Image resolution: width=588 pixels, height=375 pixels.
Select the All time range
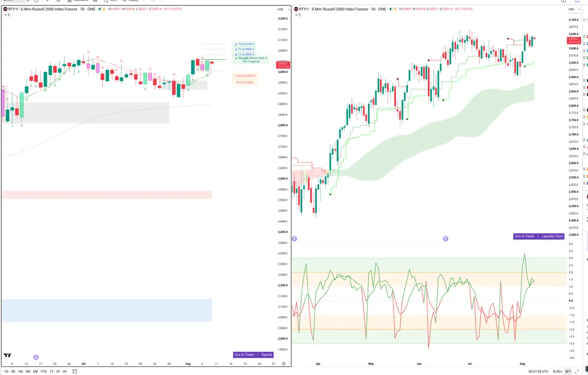click(x=65, y=372)
